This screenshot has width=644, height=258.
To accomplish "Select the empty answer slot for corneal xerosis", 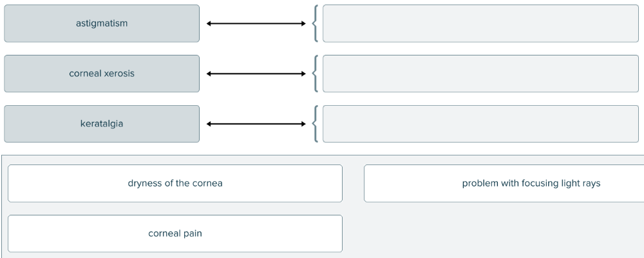I will tap(480, 74).
